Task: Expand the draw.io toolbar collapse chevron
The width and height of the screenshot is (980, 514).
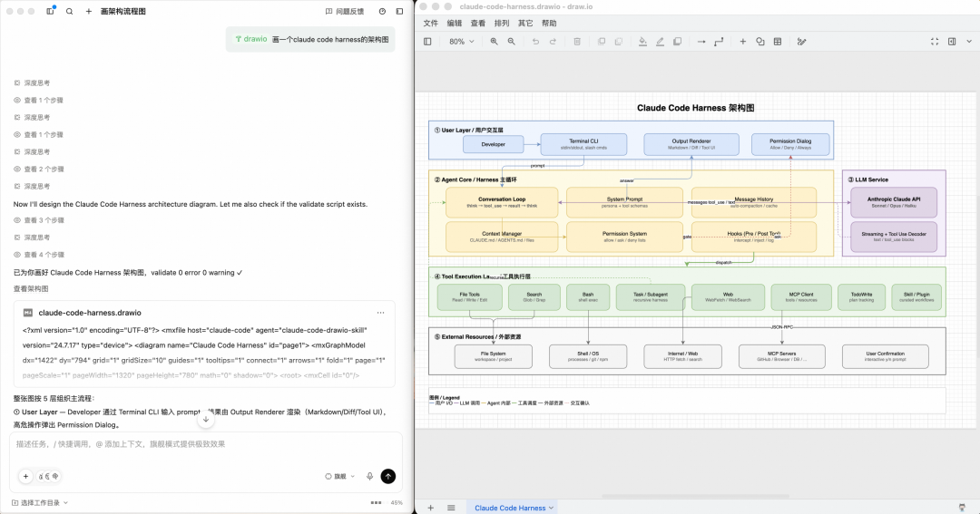Action: click(x=969, y=42)
